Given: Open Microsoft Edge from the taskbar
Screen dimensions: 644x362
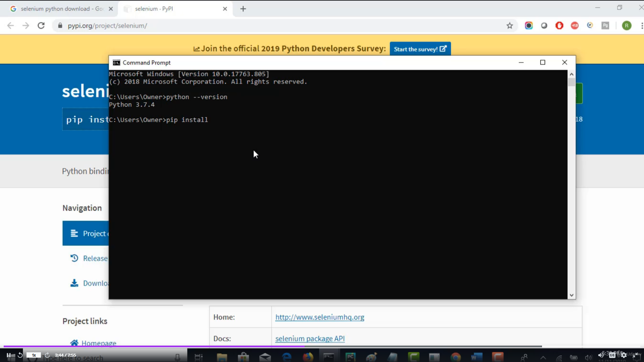Looking at the screenshot, I should pos(286,357).
